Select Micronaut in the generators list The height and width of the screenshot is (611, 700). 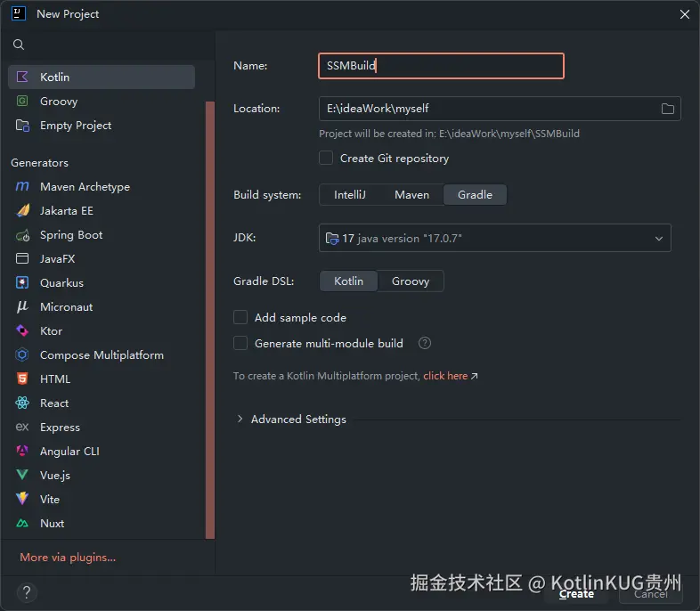tap(102, 307)
